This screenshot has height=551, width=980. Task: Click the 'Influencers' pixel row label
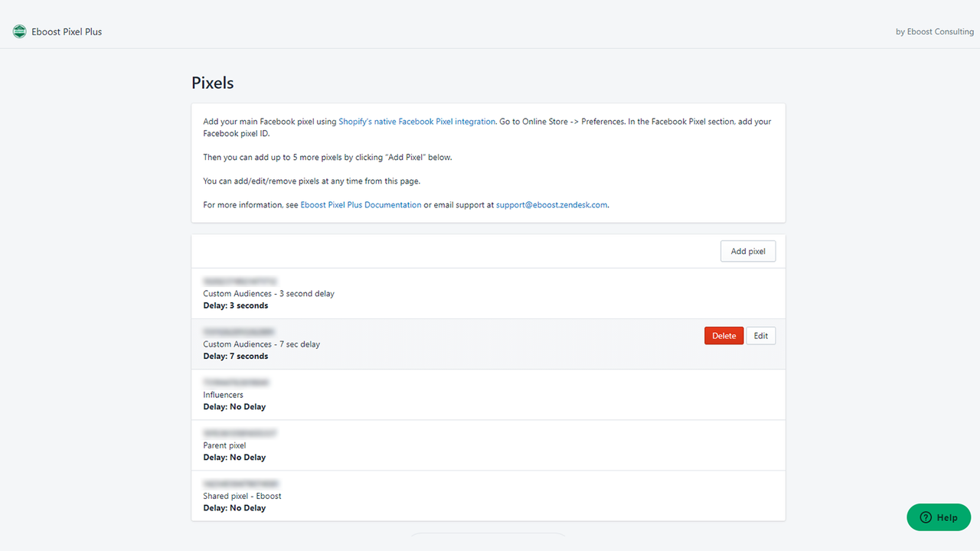(x=223, y=395)
